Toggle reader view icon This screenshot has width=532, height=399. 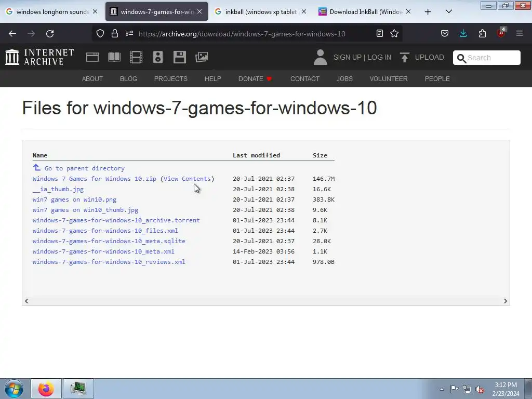point(380,33)
